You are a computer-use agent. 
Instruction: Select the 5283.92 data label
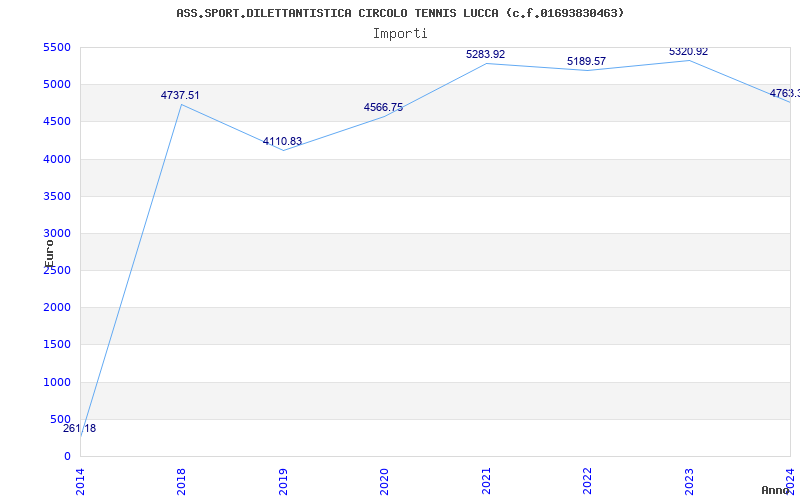click(485, 54)
